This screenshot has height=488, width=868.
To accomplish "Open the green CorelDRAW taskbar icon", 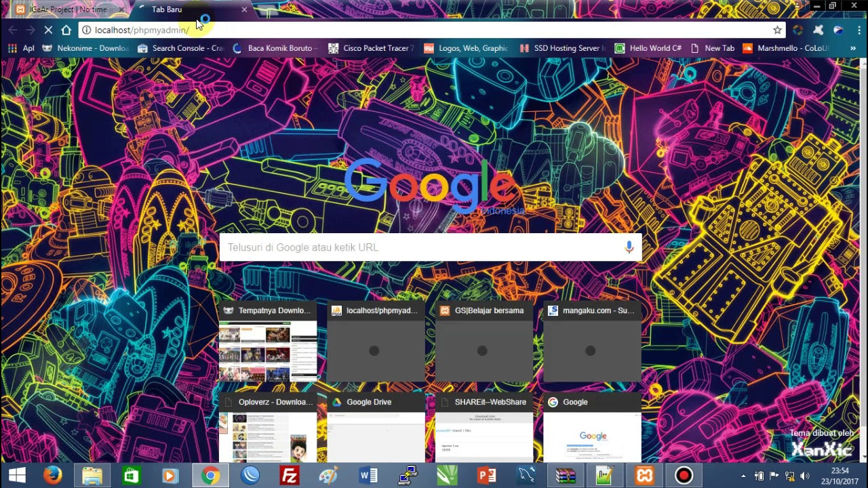I will point(447,475).
